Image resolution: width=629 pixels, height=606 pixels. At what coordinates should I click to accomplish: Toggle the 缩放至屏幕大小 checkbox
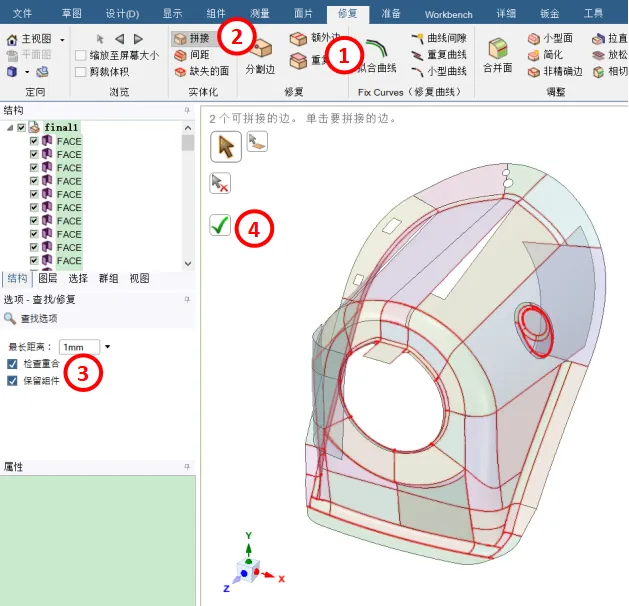tap(80, 55)
